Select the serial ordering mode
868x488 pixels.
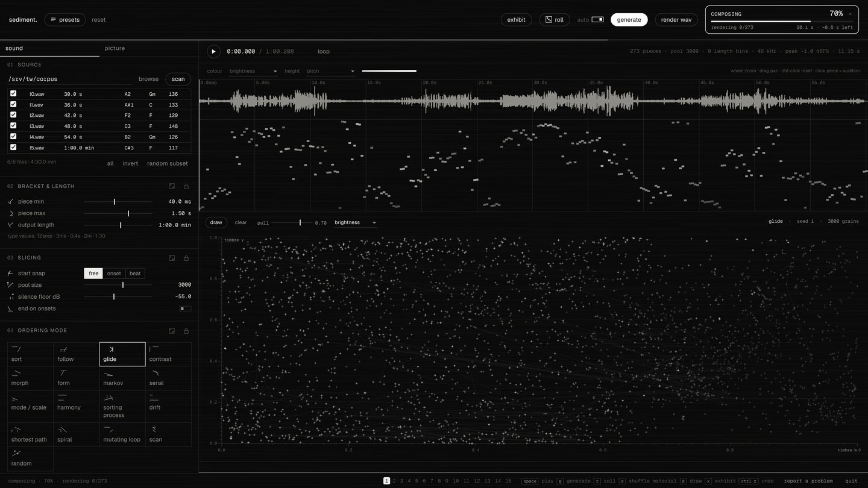coord(168,378)
